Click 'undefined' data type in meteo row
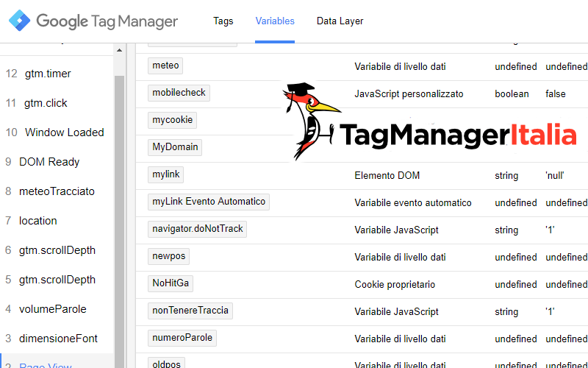Viewport: 588px width, 368px height. tap(516, 67)
